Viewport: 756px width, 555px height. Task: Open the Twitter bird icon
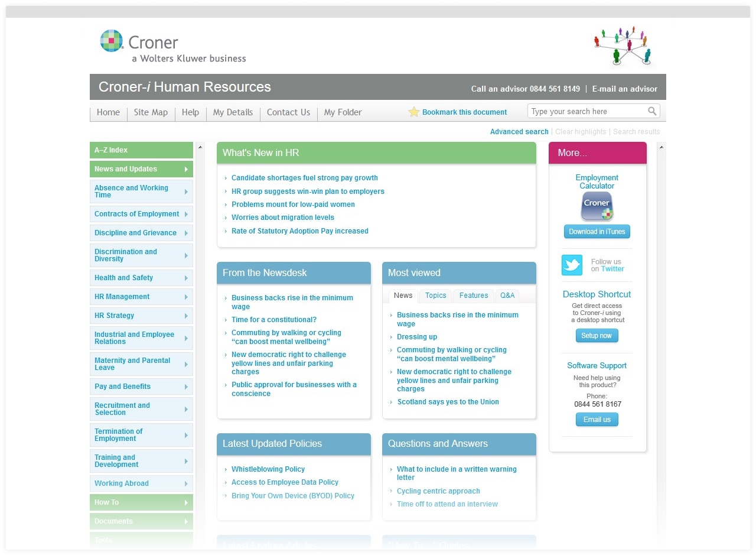tap(572, 265)
